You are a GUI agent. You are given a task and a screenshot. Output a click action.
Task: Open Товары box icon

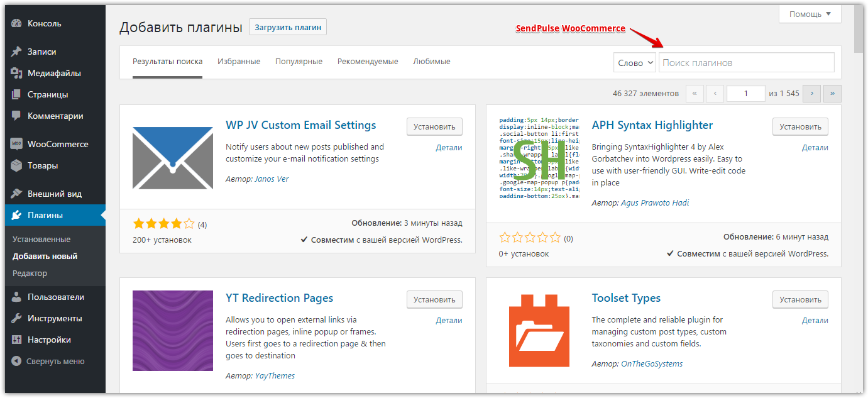point(17,165)
